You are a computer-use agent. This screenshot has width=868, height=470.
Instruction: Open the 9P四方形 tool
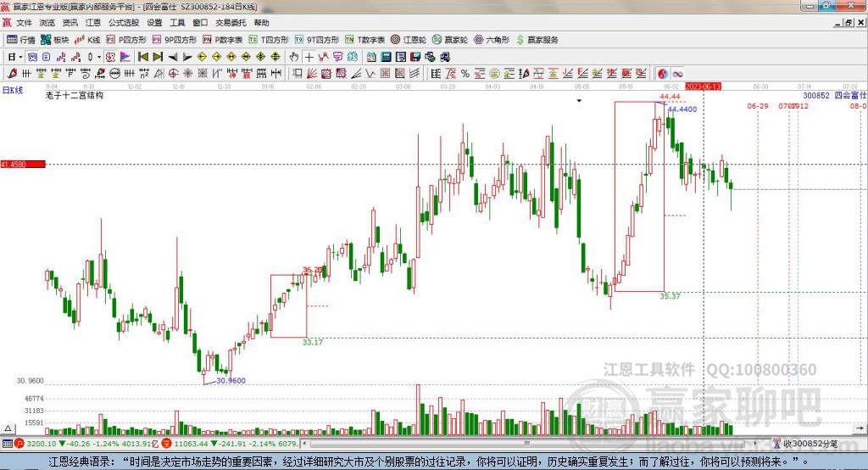click(175, 40)
